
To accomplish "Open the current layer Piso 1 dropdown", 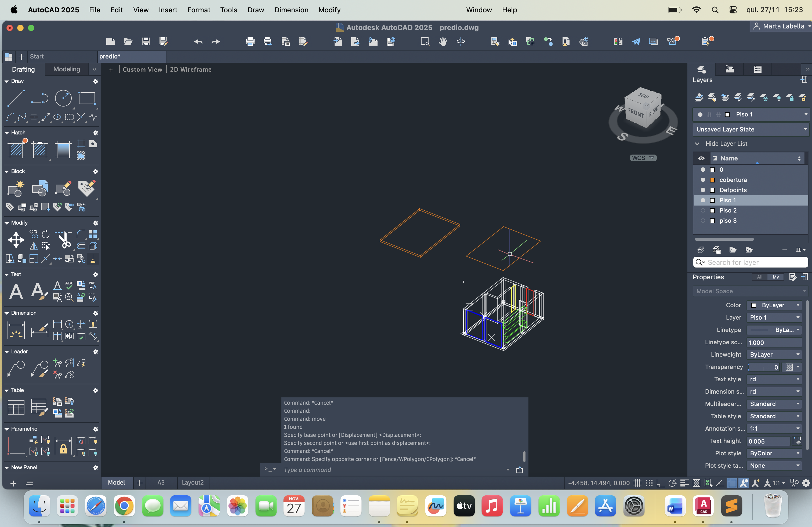I will [x=806, y=114].
